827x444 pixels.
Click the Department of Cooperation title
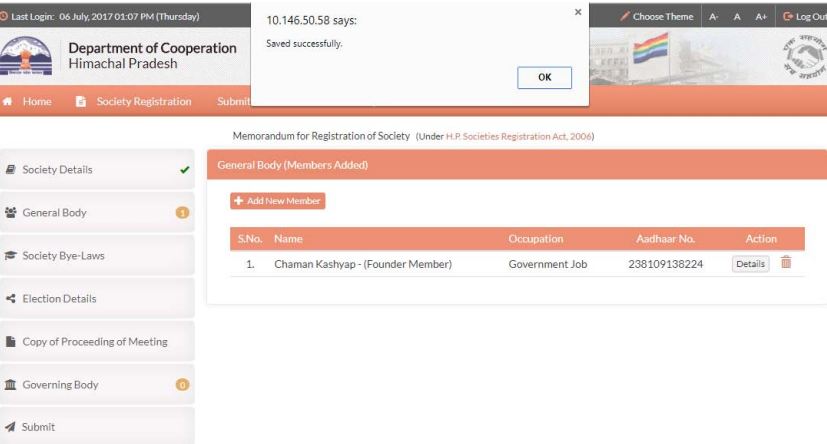point(152,48)
